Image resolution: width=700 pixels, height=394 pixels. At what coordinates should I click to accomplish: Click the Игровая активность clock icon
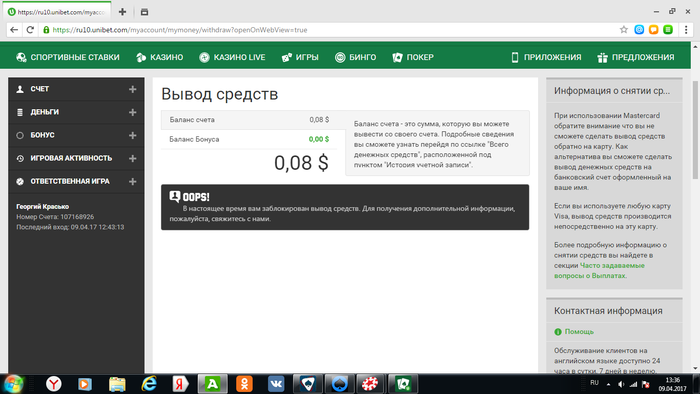tap(20, 158)
